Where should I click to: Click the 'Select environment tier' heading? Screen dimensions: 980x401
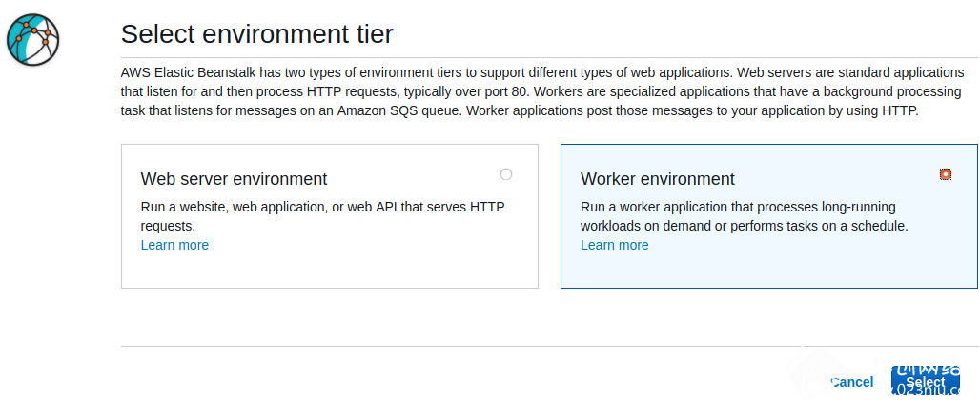click(256, 33)
